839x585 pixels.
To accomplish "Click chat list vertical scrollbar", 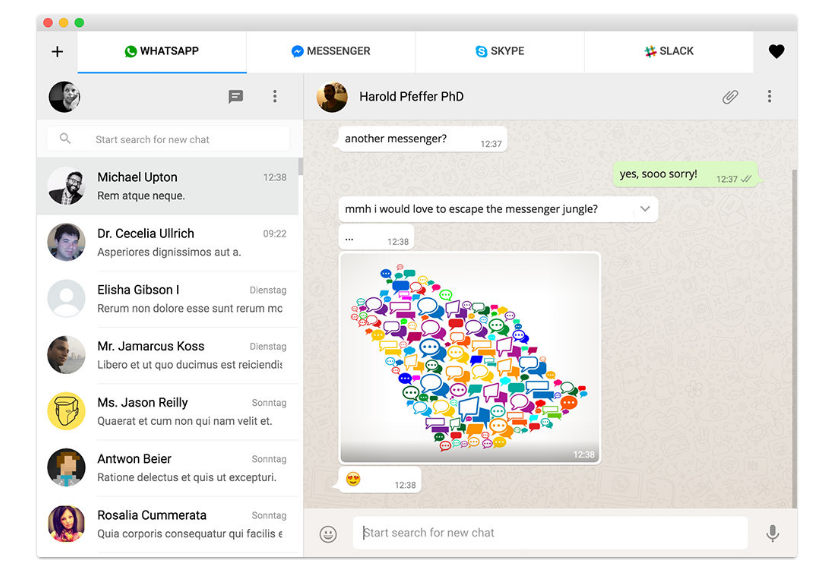I will 301,166.
